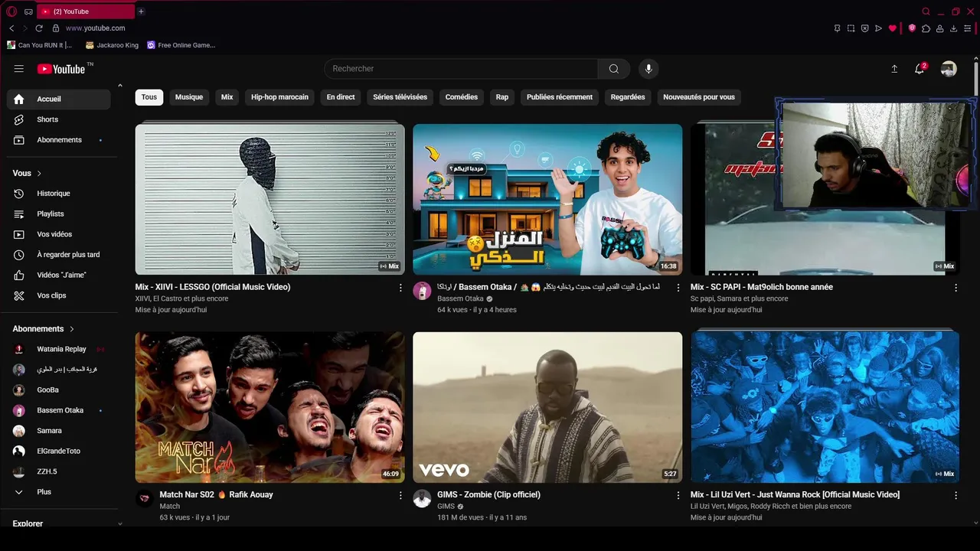Open the GX Corner gamepad icon

28,11
